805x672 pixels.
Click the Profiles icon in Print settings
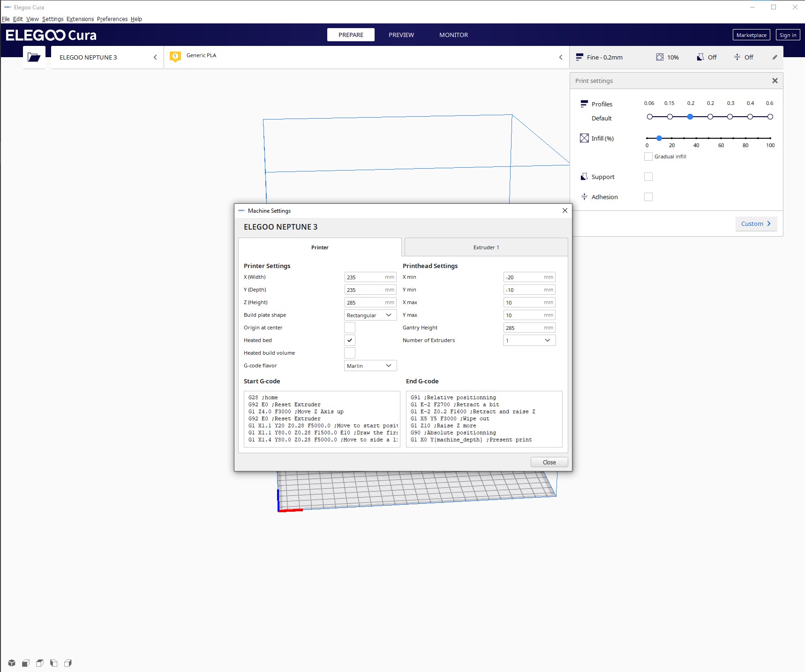584,104
